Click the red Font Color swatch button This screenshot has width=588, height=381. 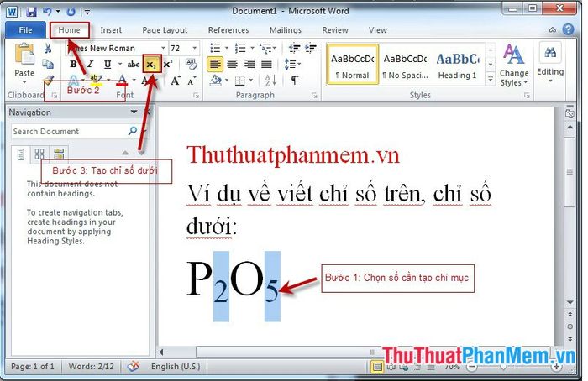click(x=122, y=80)
